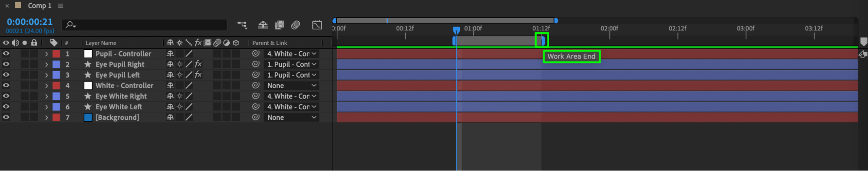Image resolution: width=868 pixels, height=171 pixels.
Task: Click the magnifier in the layer search
Action: click(70, 25)
